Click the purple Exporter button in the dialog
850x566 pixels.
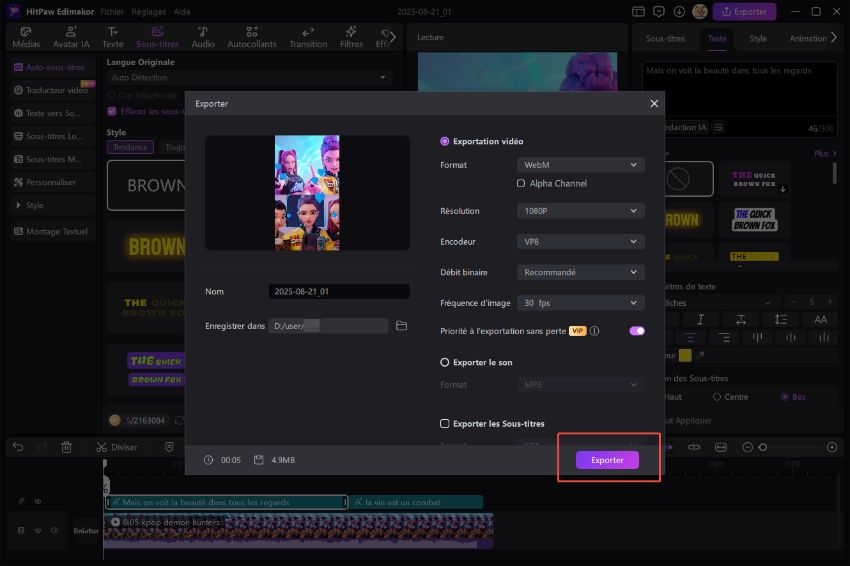pos(607,460)
